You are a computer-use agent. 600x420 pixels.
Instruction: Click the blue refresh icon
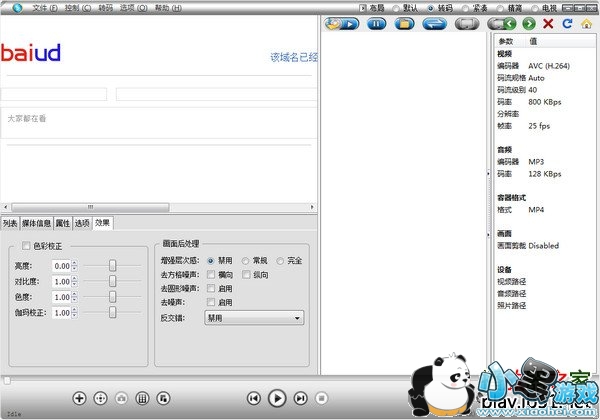(x=567, y=24)
